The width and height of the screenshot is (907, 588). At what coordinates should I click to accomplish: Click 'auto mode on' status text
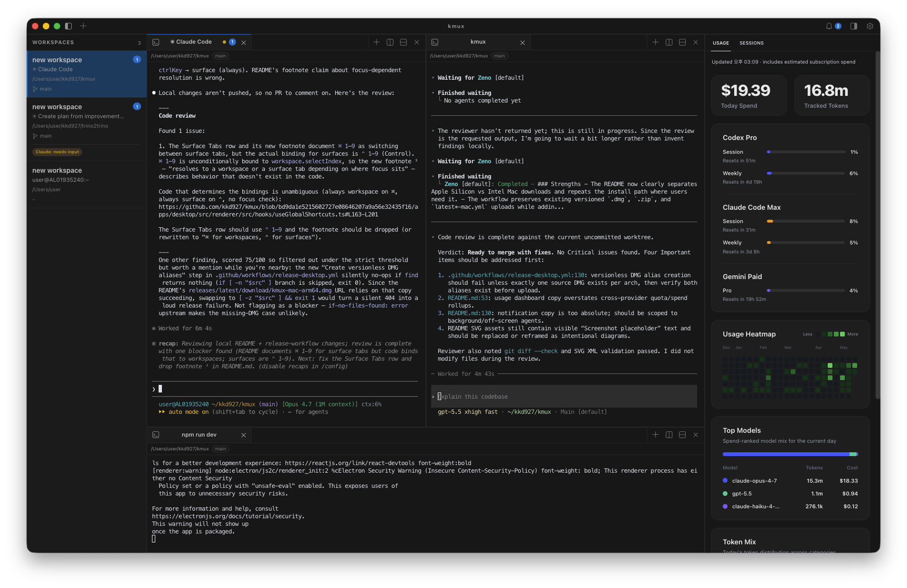(x=189, y=412)
